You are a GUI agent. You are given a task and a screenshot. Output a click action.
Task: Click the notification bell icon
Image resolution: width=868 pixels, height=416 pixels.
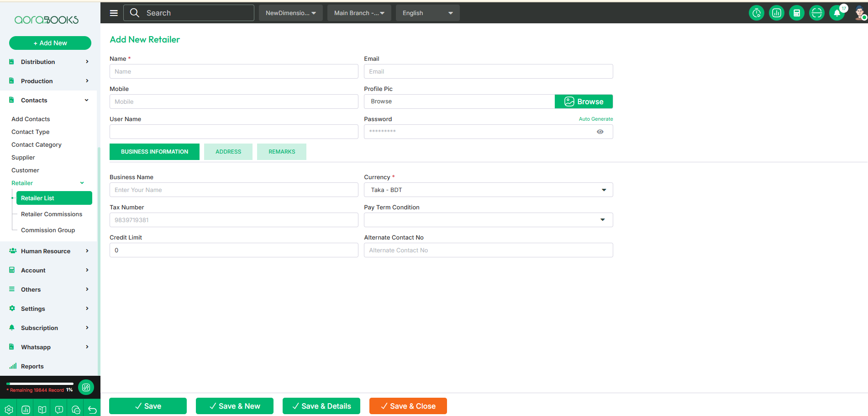click(x=836, y=13)
